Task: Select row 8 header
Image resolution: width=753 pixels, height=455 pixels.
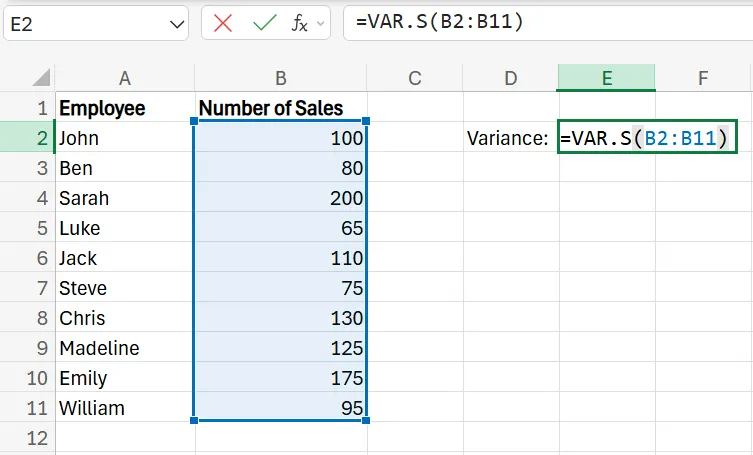Action: (27, 318)
